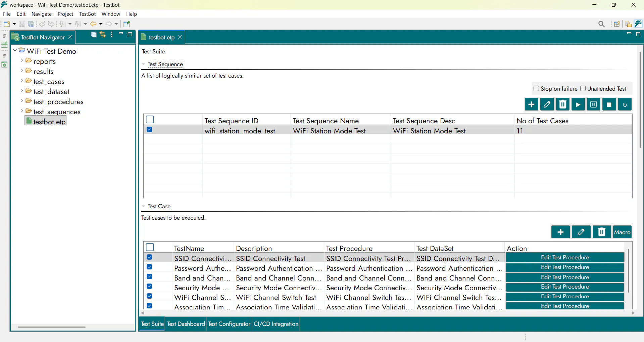Click Edit Test Procedure for SSID Connectivity row
Viewport: 644px width, 342px height.
tap(565, 257)
